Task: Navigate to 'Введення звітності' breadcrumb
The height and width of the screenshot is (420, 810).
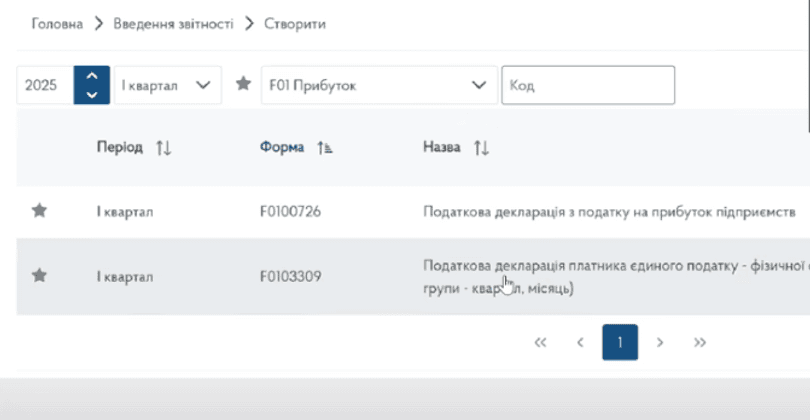Action: [174, 24]
